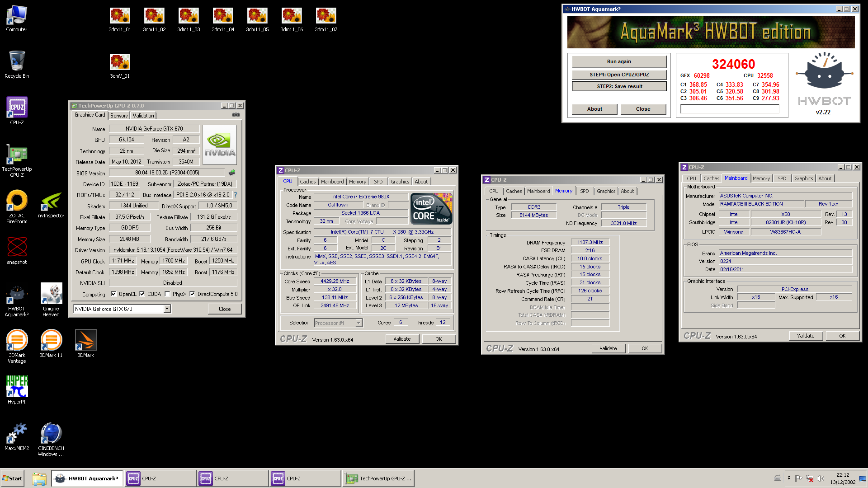The image size is (868, 488).
Task: Switch to the Sensors tab in GPU-Z
Action: pyautogui.click(x=119, y=116)
